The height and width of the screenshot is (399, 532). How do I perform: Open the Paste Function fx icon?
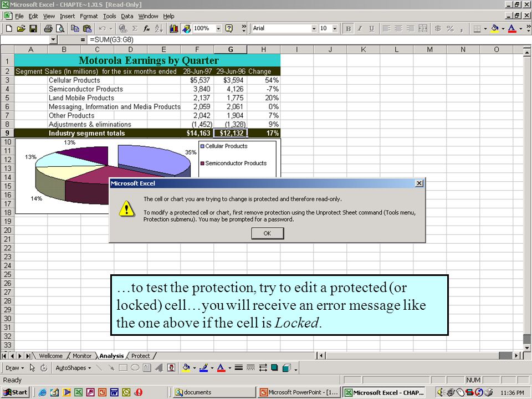pyautogui.click(x=146, y=28)
